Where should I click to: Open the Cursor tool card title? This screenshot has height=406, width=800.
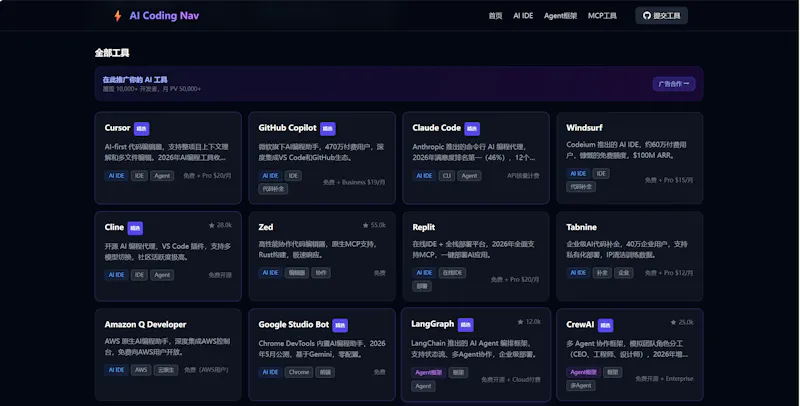click(x=117, y=128)
